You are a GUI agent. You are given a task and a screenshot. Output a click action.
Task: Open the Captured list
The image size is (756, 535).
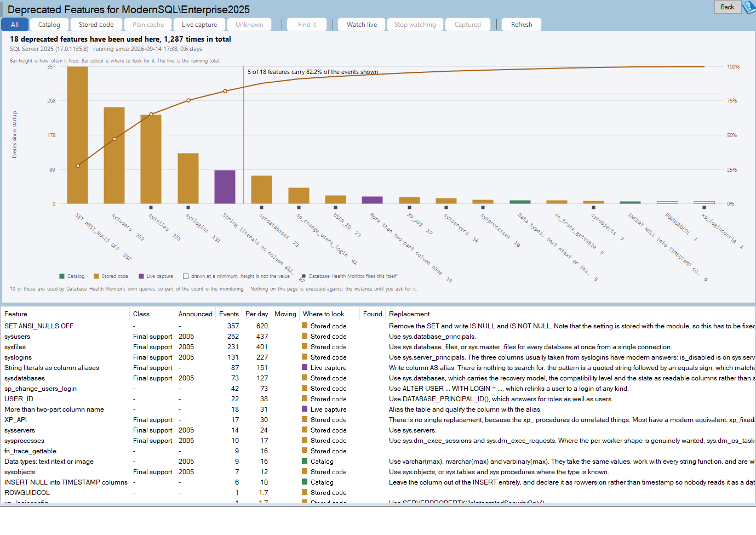click(468, 25)
